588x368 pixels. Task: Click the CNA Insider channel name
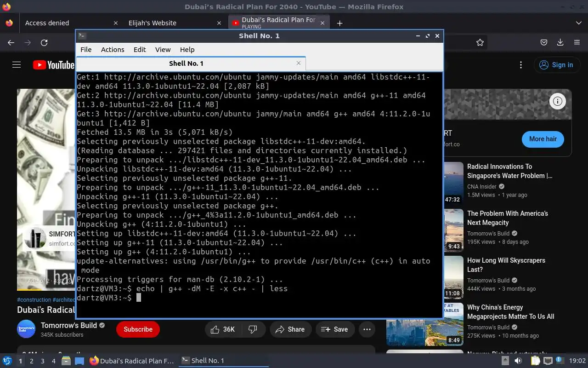[x=482, y=186]
